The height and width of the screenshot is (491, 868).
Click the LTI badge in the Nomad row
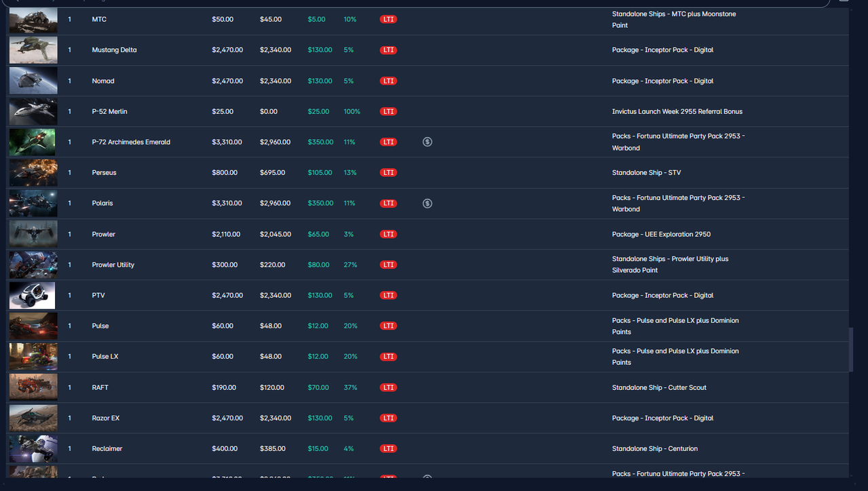388,81
